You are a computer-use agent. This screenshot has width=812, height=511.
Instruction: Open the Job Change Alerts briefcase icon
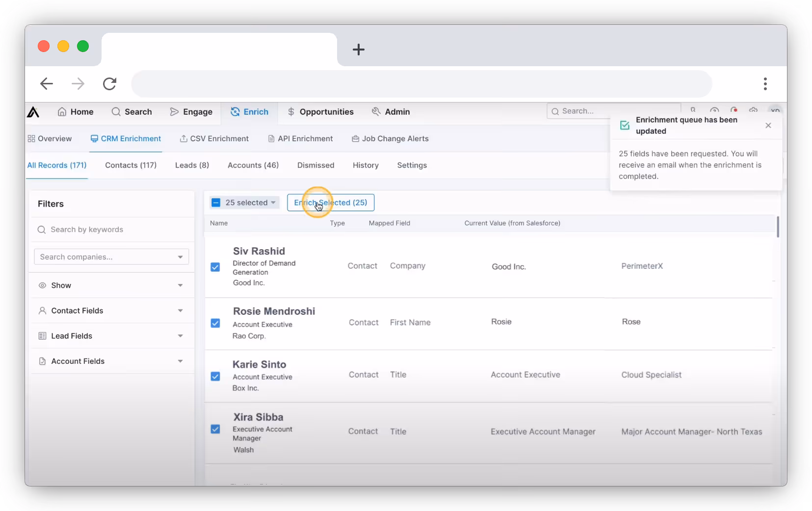point(355,138)
